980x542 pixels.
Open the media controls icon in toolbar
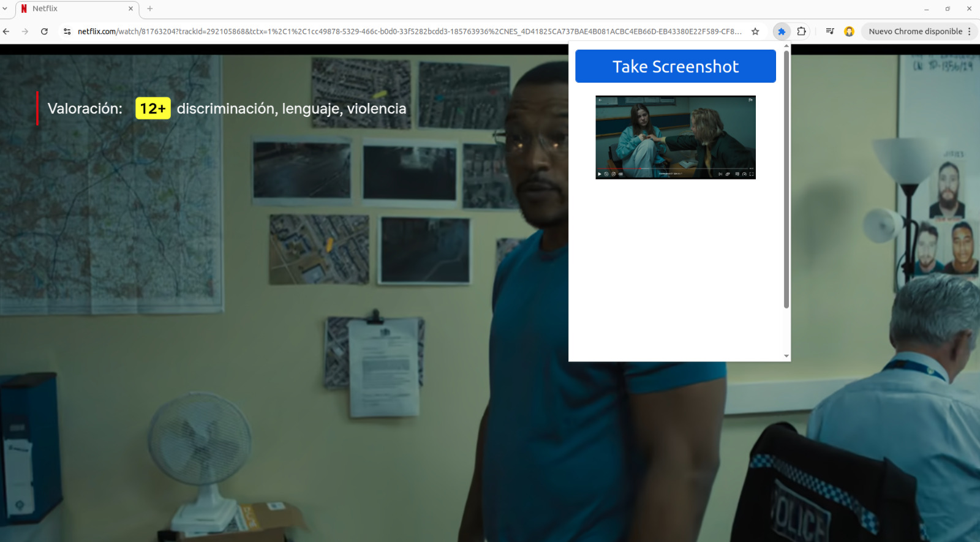(830, 31)
